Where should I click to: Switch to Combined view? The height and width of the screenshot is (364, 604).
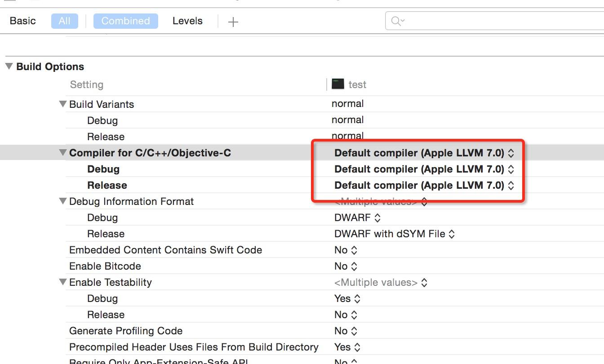pyautogui.click(x=125, y=21)
